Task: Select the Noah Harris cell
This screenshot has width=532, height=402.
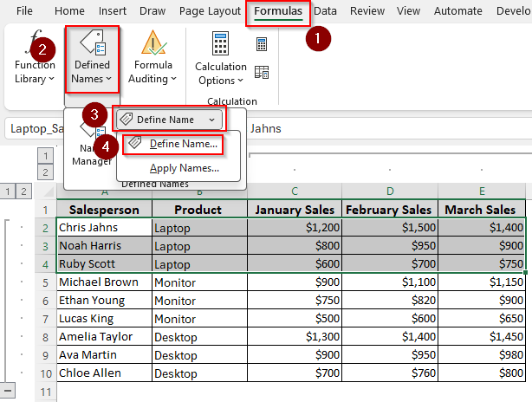Action: pos(104,246)
